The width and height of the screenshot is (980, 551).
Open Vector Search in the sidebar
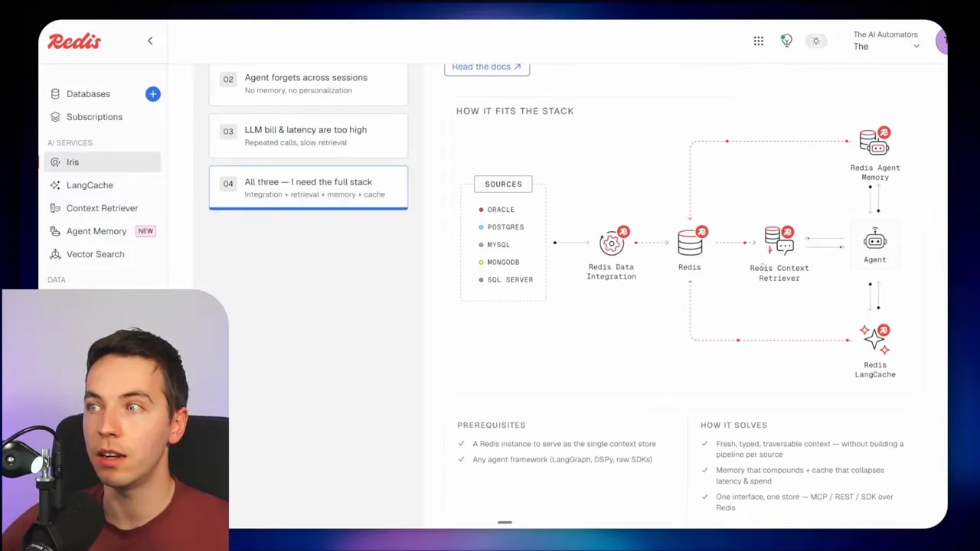pyautogui.click(x=95, y=254)
